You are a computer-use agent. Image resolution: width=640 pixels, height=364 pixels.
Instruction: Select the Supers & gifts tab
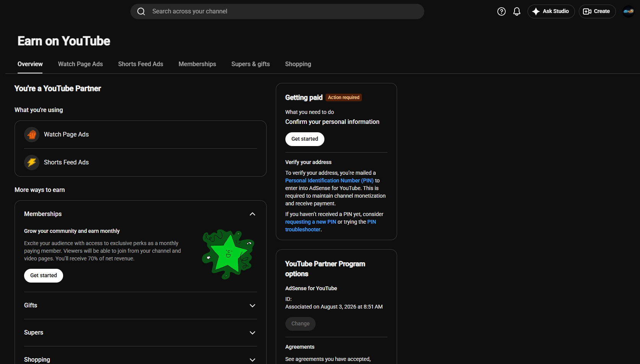click(x=251, y=64)
